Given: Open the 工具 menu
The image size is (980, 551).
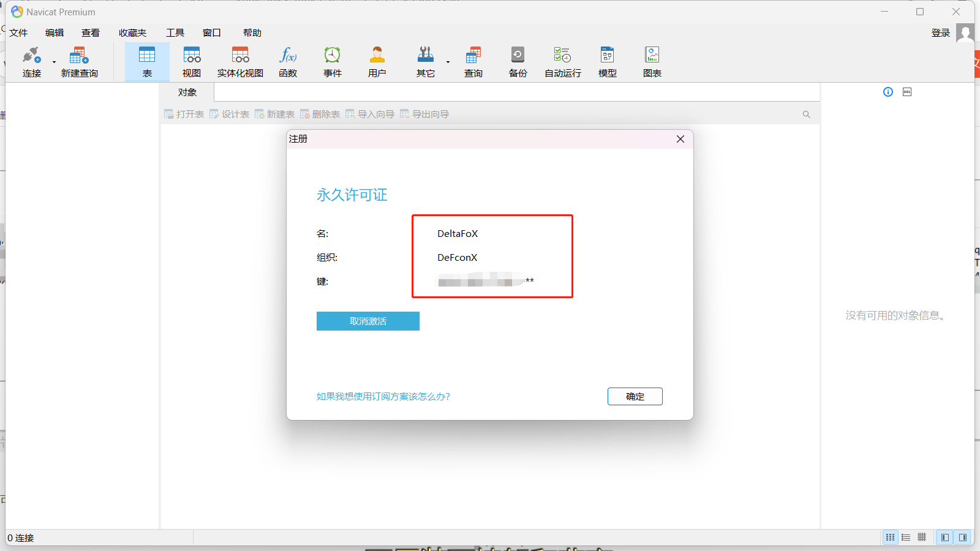Looking at the screenshot, I should (175, 33).
